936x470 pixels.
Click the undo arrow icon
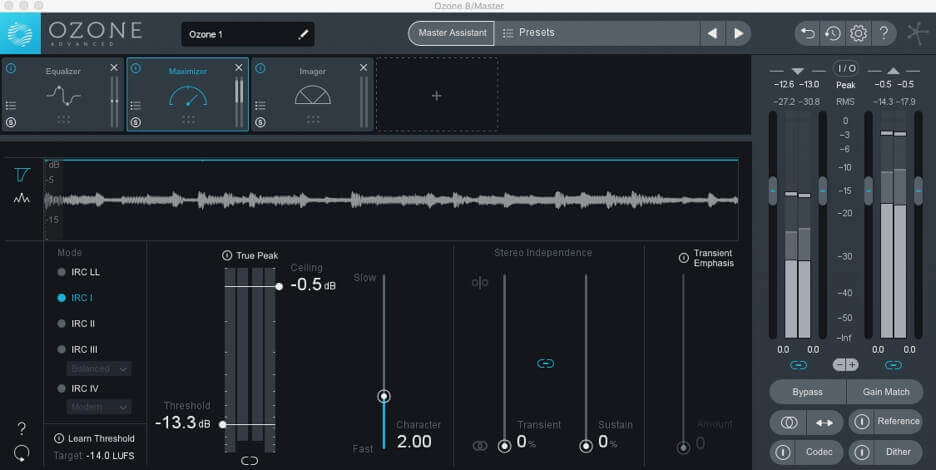pos(808,33)
